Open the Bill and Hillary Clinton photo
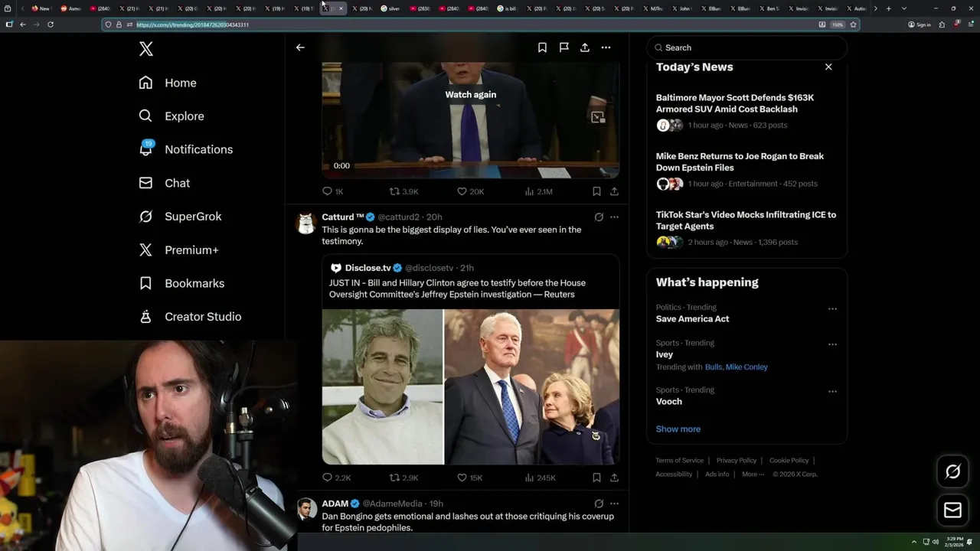This screenshot has width=980, height=551. point(532,386)
